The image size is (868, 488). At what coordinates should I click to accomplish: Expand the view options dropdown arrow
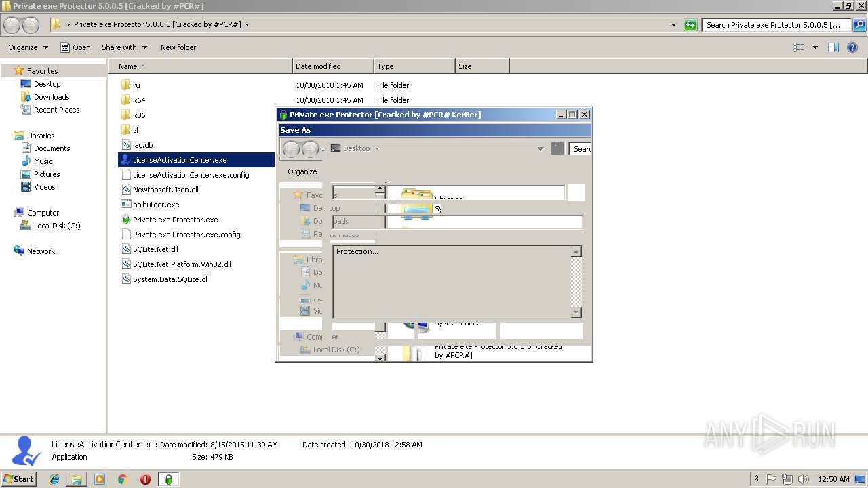815,47
